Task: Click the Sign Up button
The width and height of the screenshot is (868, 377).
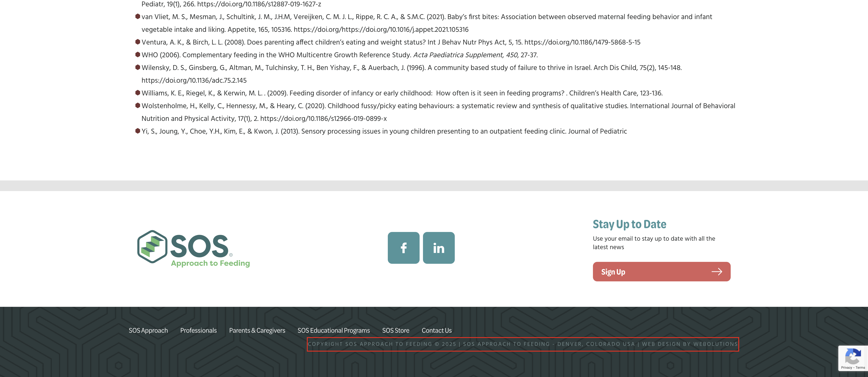Action: coord(661,272)
